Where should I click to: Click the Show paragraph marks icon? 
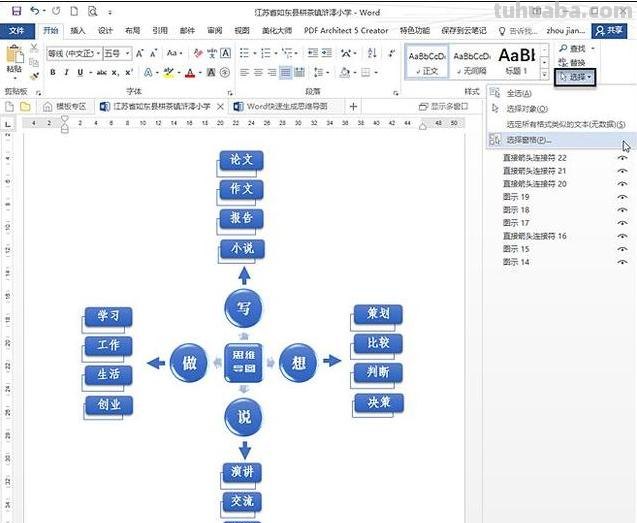click(391, 53)
